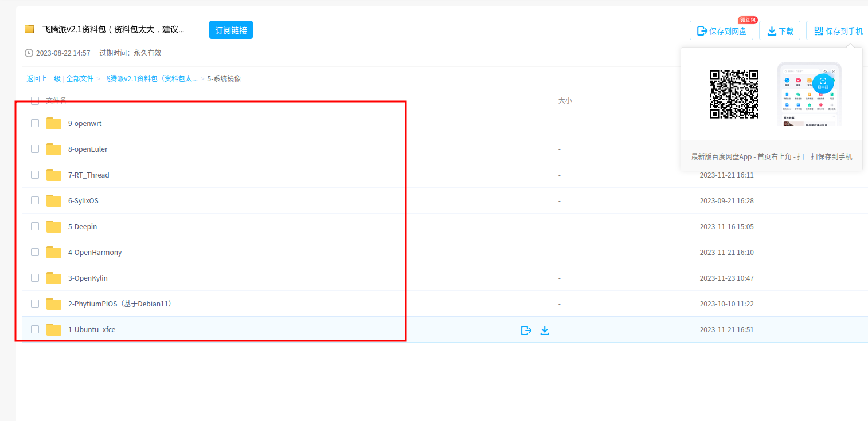The height and width of the screenshot is (421, 868).
Task: Click the share folder icon beside the title
Action: 29,29
